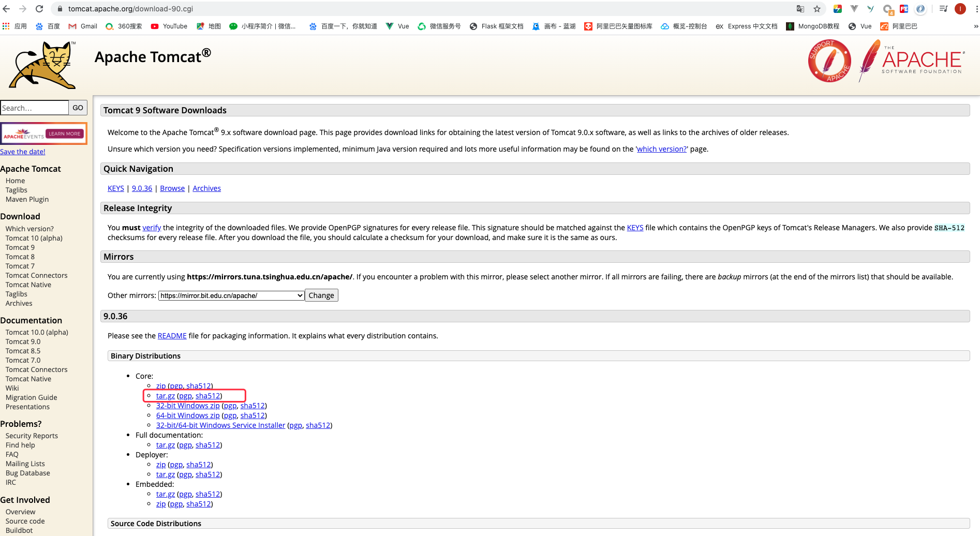Click the 'which version?' link in the intro
Image resolution: width=980 pixels, height=536 pixels.
tap(662, 149)
